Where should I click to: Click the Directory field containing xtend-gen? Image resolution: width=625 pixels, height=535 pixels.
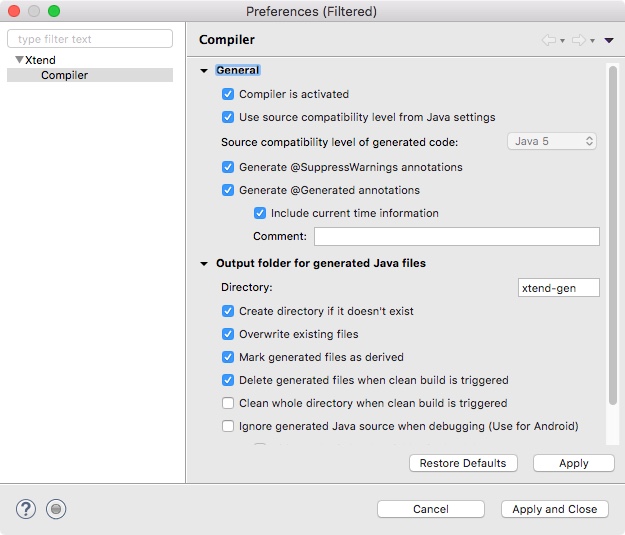(x=559, y=287)
